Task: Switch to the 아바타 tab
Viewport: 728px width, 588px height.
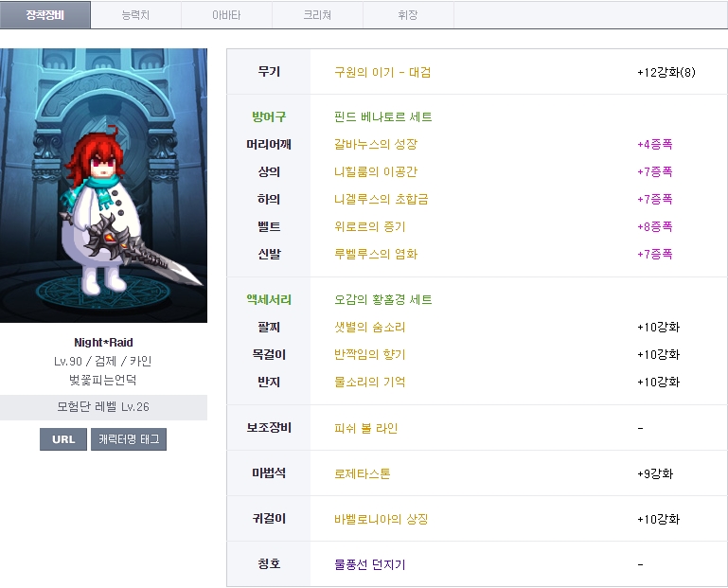Action: (226, 15)
